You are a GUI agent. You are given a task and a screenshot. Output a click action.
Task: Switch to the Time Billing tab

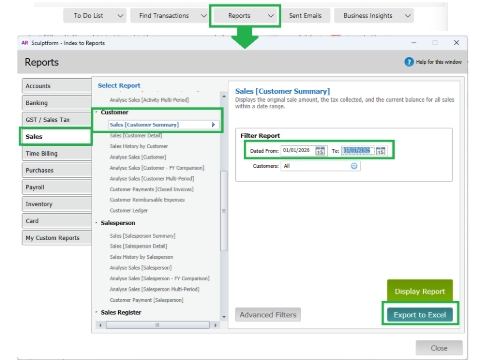(57, 154)
